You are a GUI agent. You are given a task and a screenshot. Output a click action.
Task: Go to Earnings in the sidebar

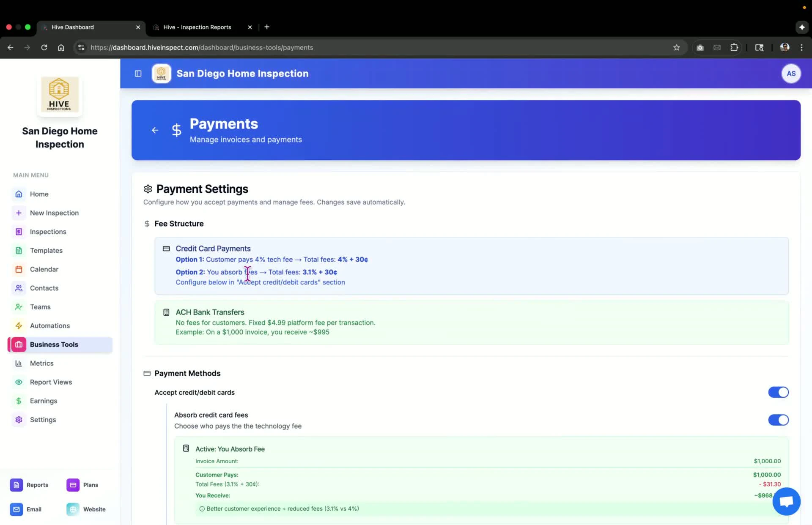coord(60,401)
